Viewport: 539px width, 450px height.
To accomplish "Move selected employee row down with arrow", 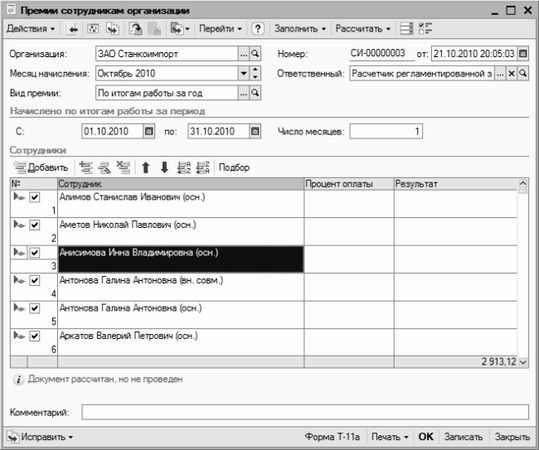I will 164,168.
